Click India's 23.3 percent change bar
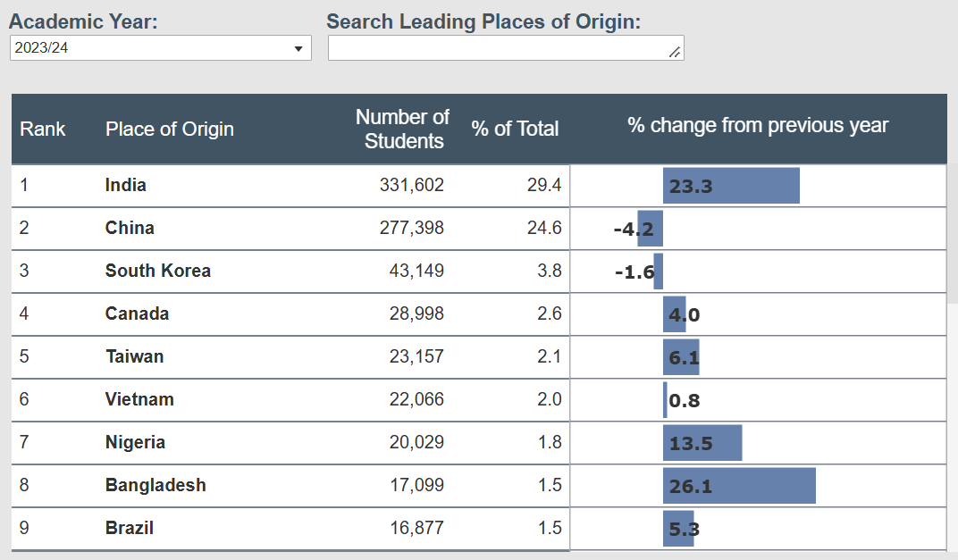This screenshot has width=958, height=560. [731, 186]
